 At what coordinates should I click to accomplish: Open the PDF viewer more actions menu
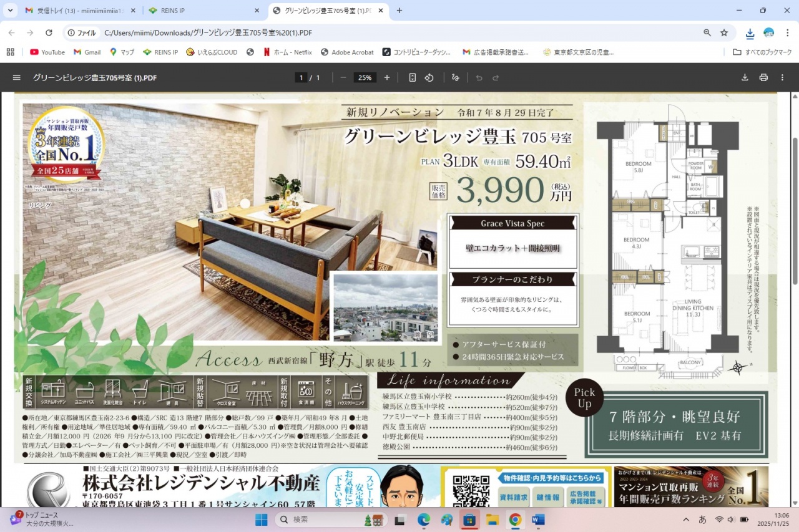[x=782, y=77]
